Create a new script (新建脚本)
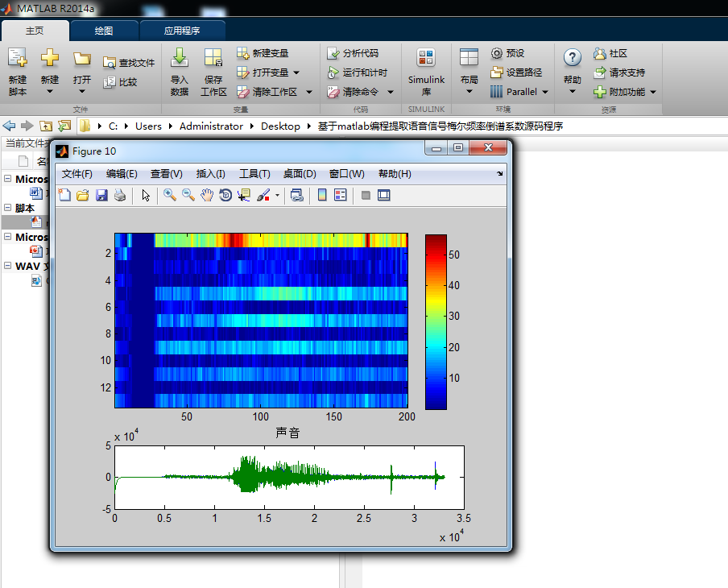Screen dimensions: 728x588 point(18,71)
